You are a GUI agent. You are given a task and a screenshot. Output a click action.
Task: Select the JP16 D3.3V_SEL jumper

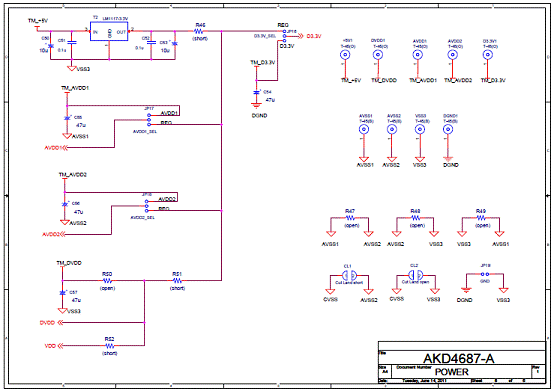tap(284, 36)
